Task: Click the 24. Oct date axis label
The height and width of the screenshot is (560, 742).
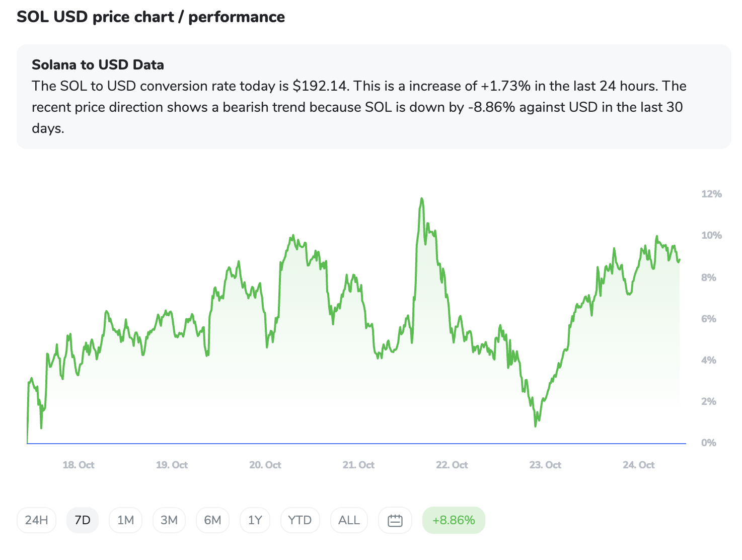Action: coord(639,465)
